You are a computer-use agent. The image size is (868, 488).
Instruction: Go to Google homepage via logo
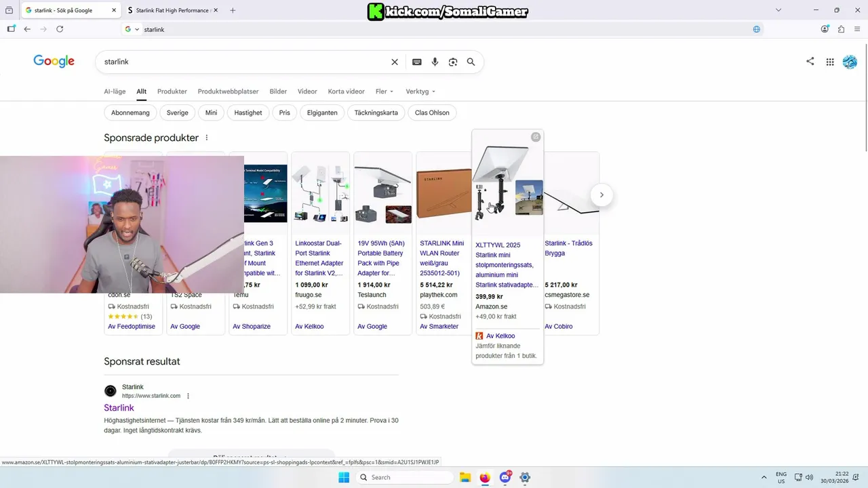(x=54, y=62)
